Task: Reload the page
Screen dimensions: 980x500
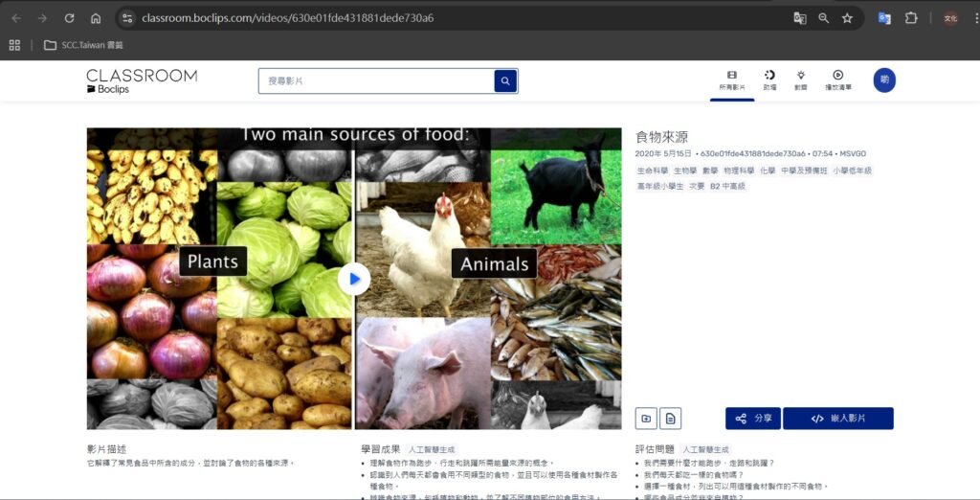Action: (x=69, y=18)
